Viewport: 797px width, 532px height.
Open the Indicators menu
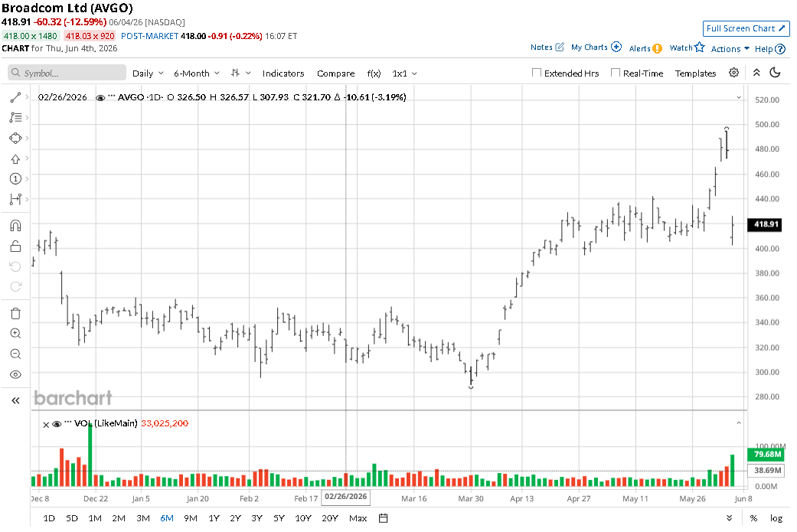[283, 73]
